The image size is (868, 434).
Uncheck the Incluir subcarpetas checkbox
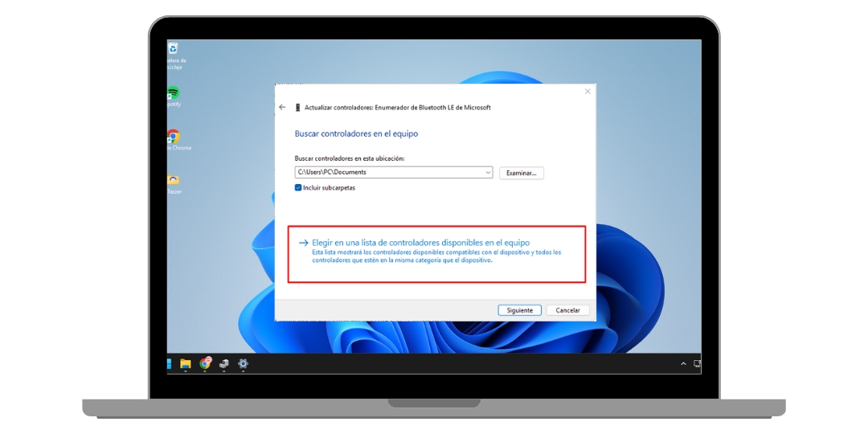pyautogui.click(x=298, y=187)
